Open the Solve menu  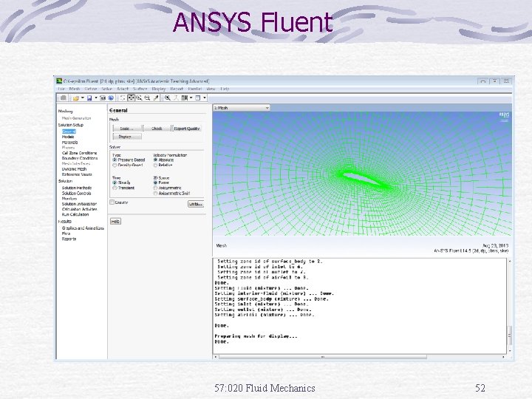point(107,89)
